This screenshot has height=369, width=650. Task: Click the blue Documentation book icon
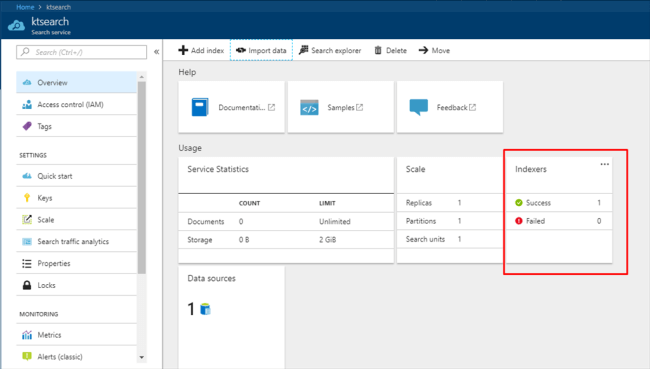pyautogui.click(x=200, y=107)
